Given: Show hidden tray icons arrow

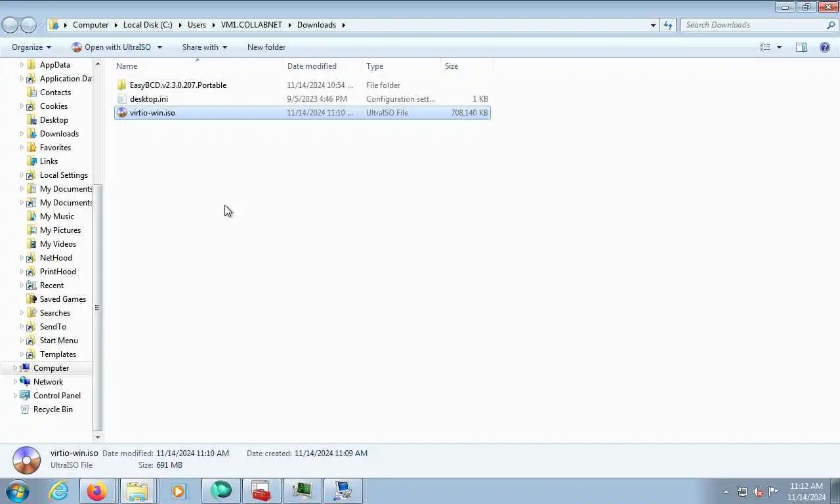Looking at the screenshot, I should [726, 492].
